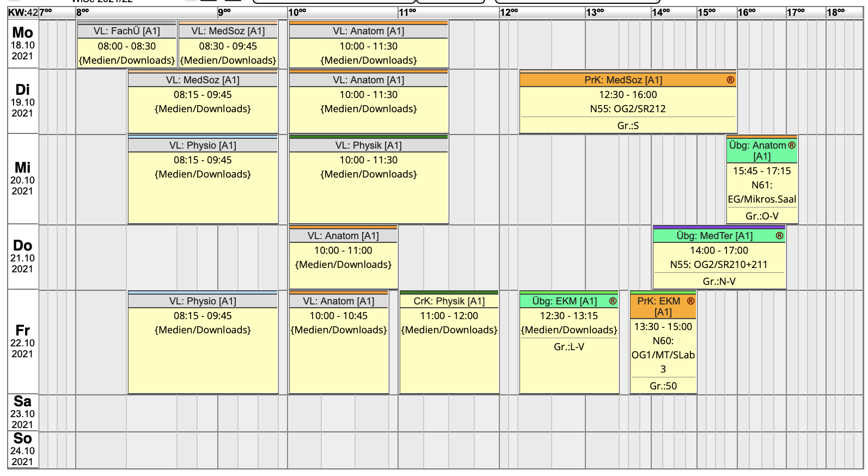Select Wednesday's VL: Physio event header
Image resolution: width=868 pixels, height=476 pixels.
203,145
